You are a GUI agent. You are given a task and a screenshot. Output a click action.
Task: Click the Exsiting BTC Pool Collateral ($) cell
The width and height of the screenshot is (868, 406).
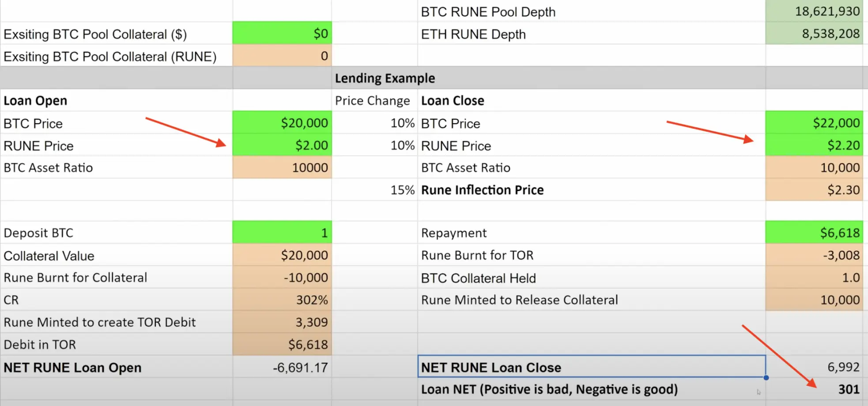pyautogui.click(x=282, y=34)
